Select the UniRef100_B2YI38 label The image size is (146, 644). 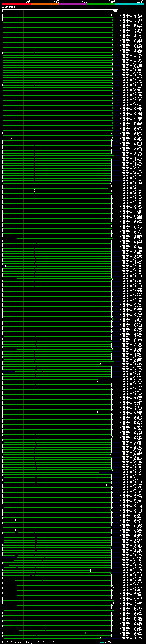pyautogui.click(x=131, y=156)
